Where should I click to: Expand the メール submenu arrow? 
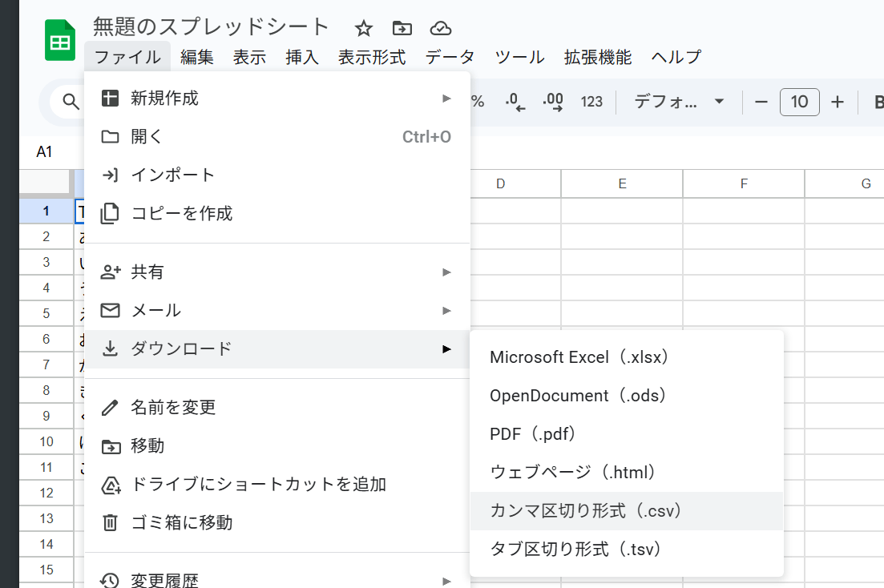pyautogui.click(x=447, y=311)
